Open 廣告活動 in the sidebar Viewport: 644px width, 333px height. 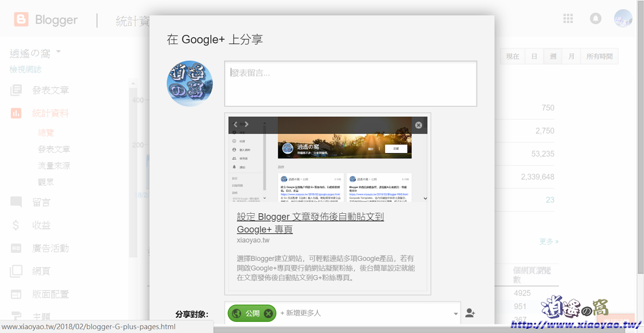(x=50, y=248)
